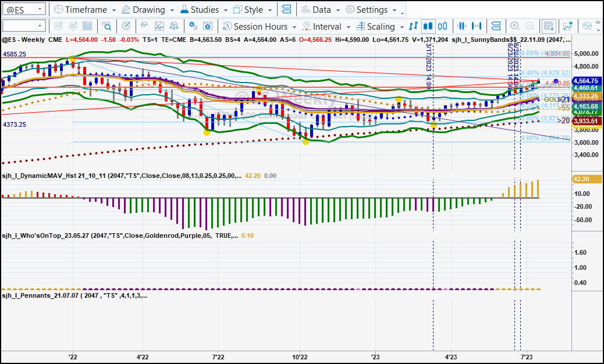
Task: Open the Settings dropdown
Action: pyautogui.click(x=371, y=10)
